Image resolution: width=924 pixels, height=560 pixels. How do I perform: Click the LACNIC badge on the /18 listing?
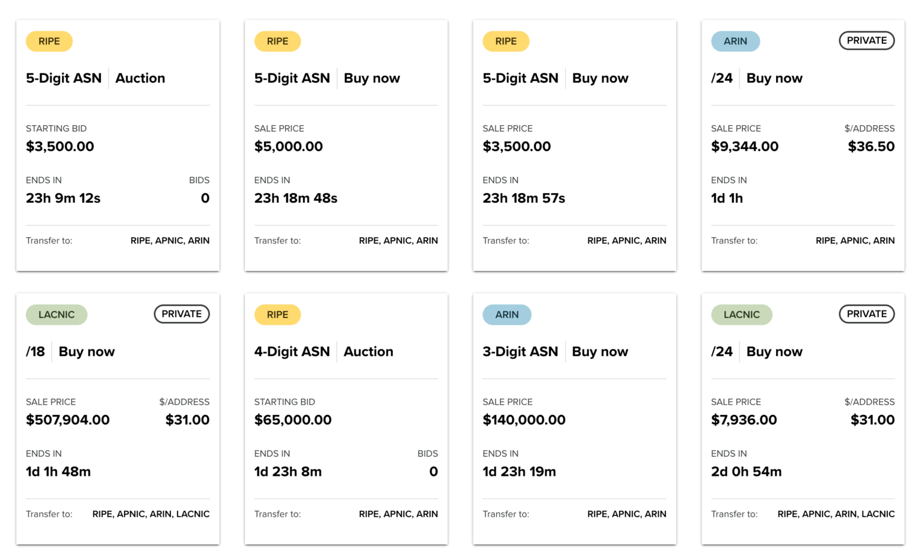[x=57, y=314]
